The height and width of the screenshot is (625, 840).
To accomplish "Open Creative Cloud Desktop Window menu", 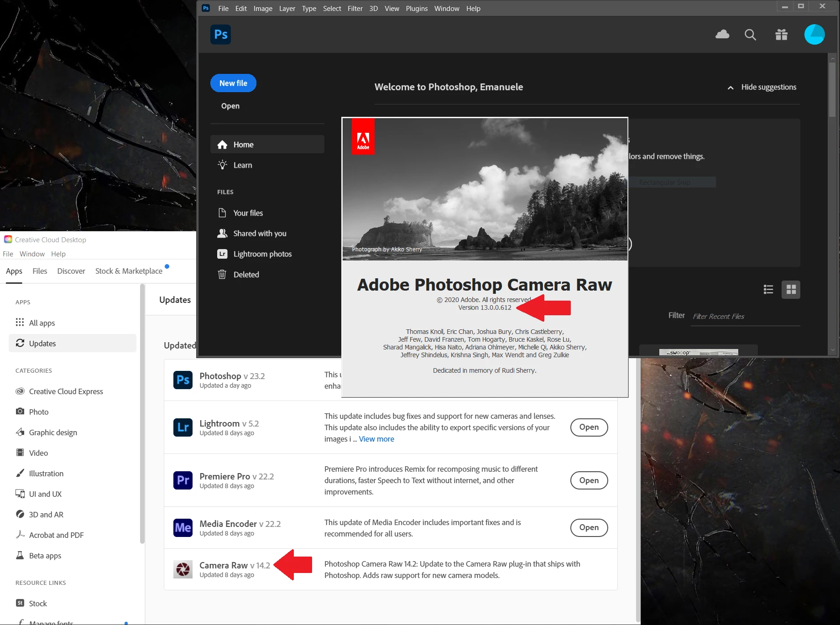I will (32, 254).
